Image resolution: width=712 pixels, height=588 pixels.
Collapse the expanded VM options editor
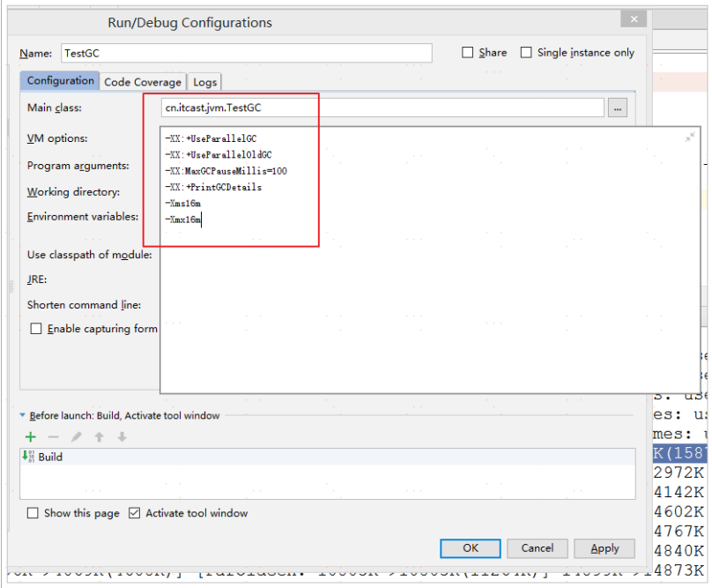690,137
